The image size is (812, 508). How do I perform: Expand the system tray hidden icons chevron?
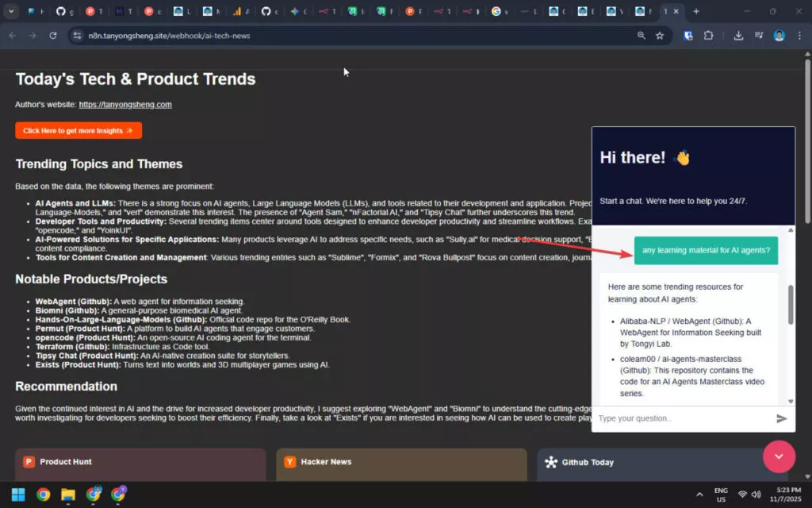pyautogui.click(x=699, y=495)
